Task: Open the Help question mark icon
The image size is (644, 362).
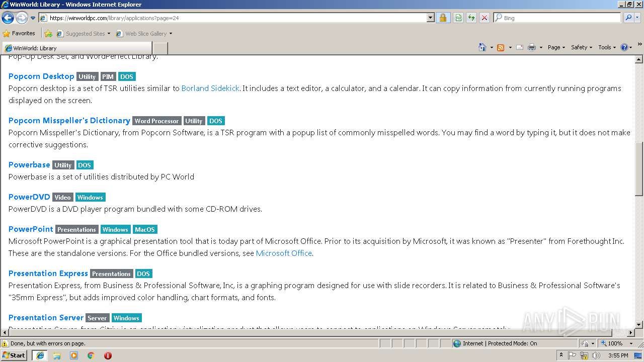Action: click(624, 47)
